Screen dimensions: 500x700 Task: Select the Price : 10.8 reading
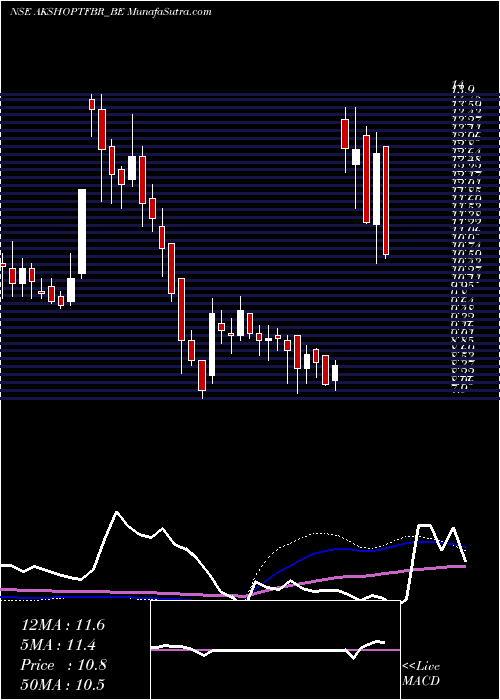[x=63, y=665]
